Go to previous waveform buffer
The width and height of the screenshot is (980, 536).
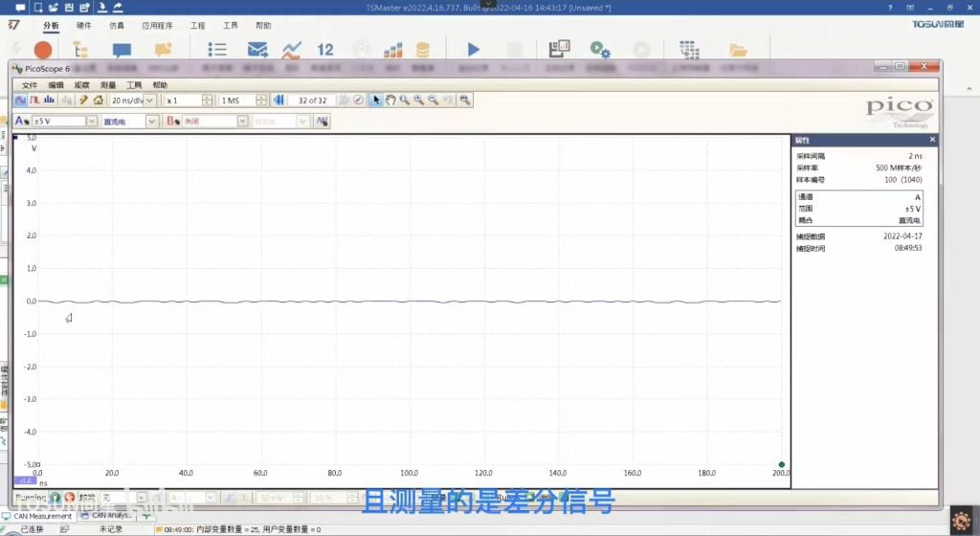(x=278, y=100)
